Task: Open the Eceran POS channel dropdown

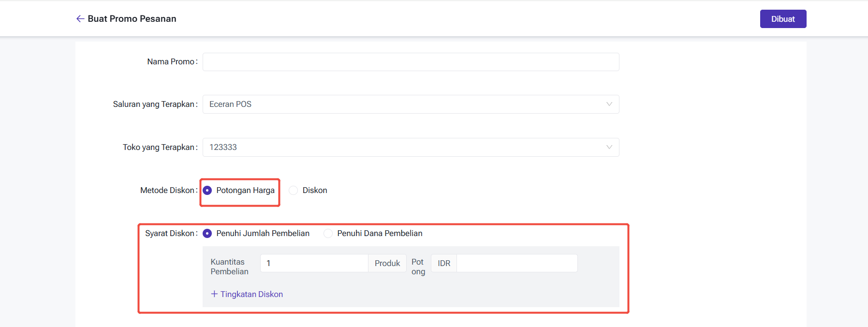Action: (x=406, y=104)
